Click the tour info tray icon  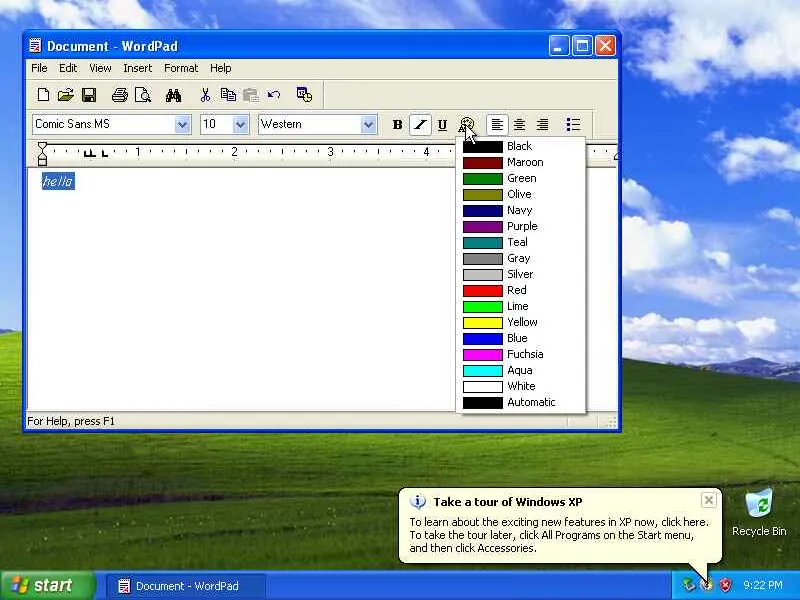[x=707, y=585]
